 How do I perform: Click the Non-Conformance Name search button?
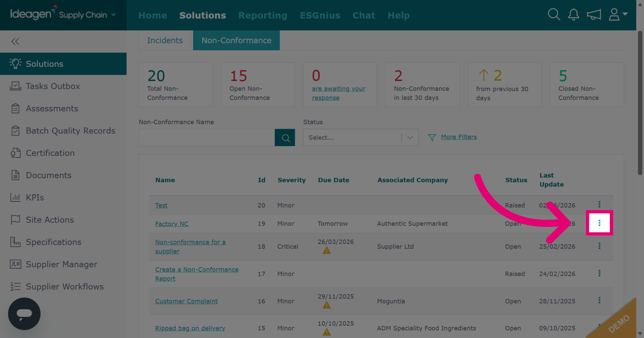285,137
